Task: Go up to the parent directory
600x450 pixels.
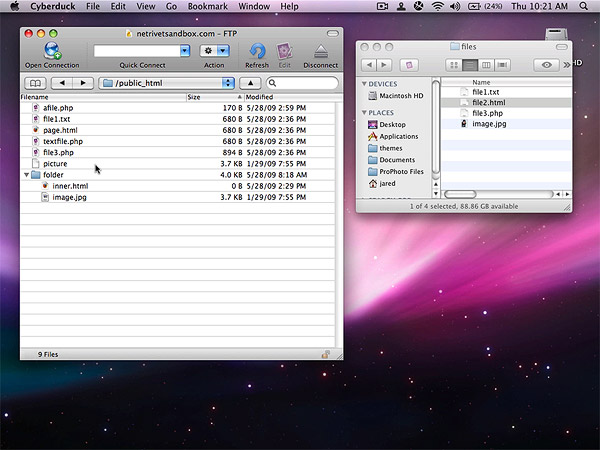Action: (250, 83)
